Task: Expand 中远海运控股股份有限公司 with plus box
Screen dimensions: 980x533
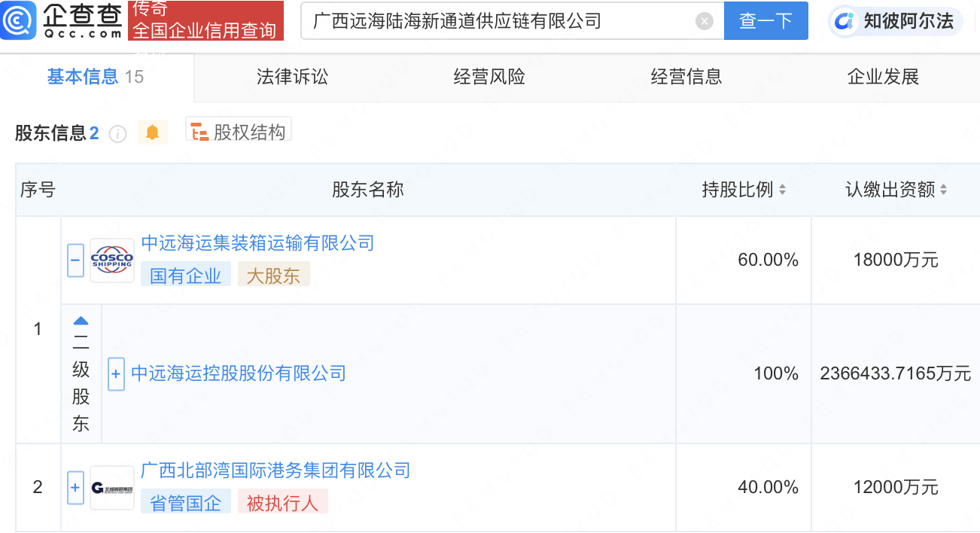Action: 116,374
